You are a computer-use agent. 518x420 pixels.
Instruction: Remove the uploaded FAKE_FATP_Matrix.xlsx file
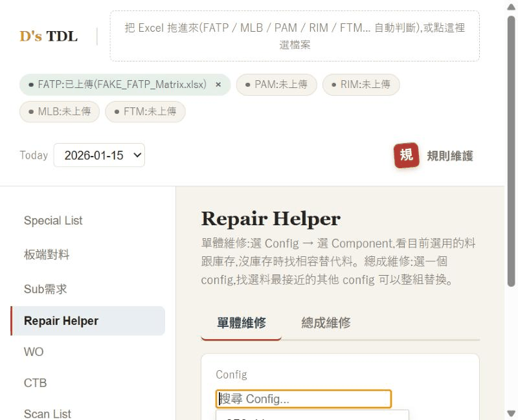coord(218,85)
